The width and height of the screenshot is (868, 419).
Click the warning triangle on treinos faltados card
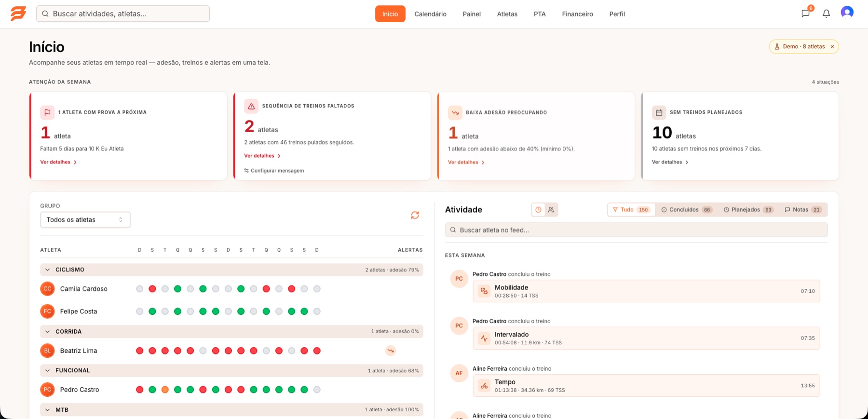[251, 106]
